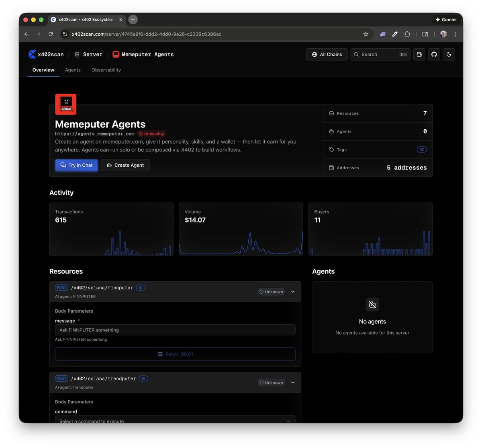Switch to the Observability tab
482x448 pixels.
pyautogui.click(x=106, y=70)
